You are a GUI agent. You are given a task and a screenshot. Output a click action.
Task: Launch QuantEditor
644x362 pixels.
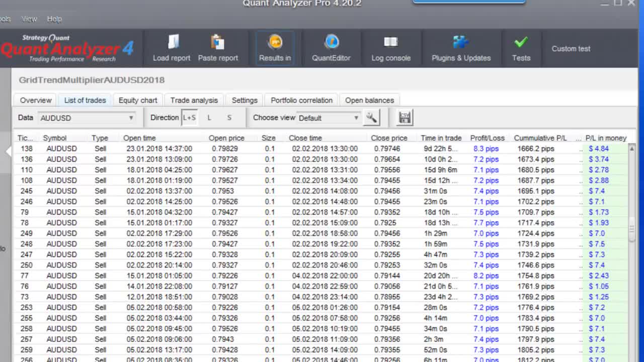(331, 49)
